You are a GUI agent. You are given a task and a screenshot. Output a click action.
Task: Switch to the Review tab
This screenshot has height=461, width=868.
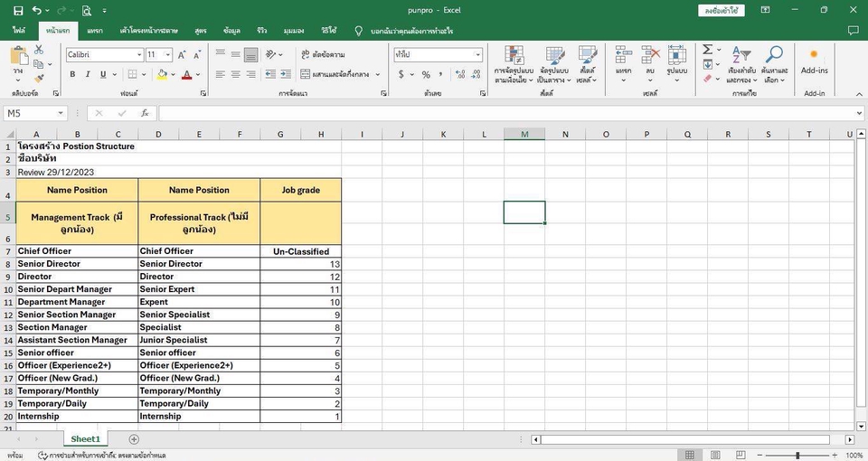pos(262,31)
